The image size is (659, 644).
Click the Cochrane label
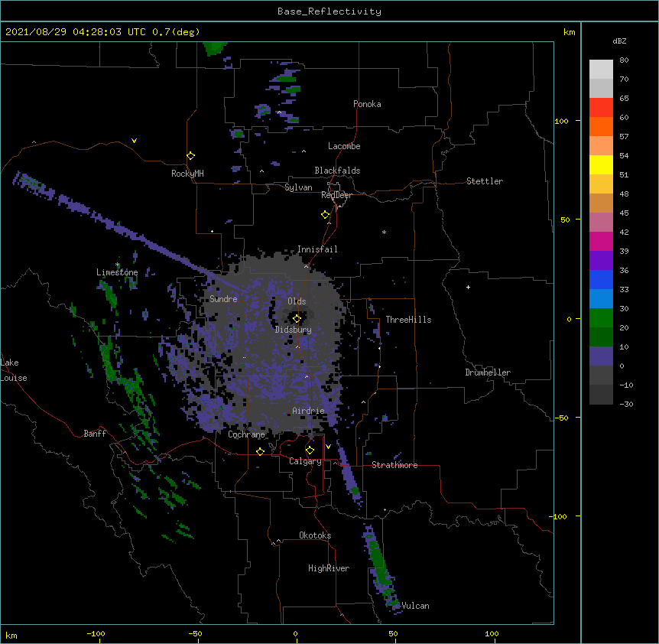point(247,434)
